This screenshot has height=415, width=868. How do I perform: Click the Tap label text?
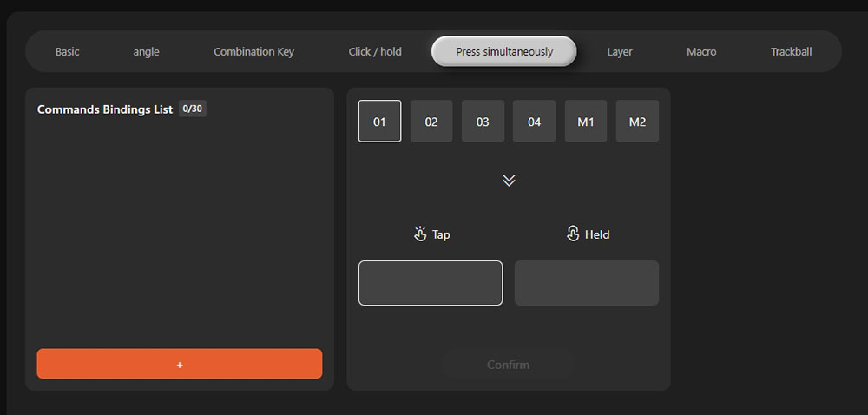tap(441, 234)
